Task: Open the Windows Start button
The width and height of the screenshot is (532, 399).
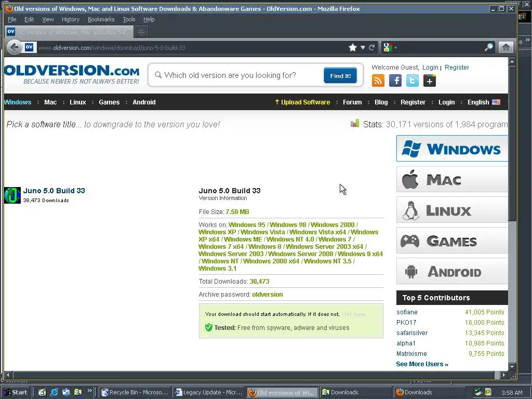Action: click(x=16, y=392)
